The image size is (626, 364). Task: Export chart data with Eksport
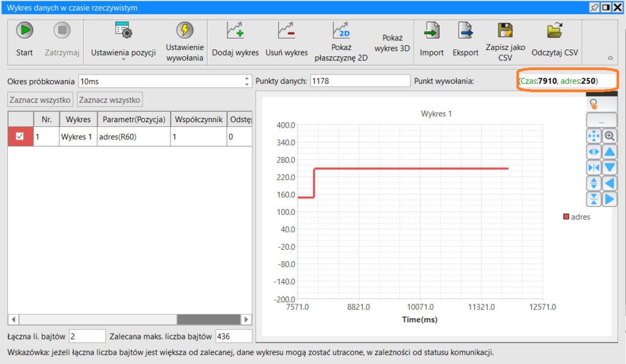465,40
